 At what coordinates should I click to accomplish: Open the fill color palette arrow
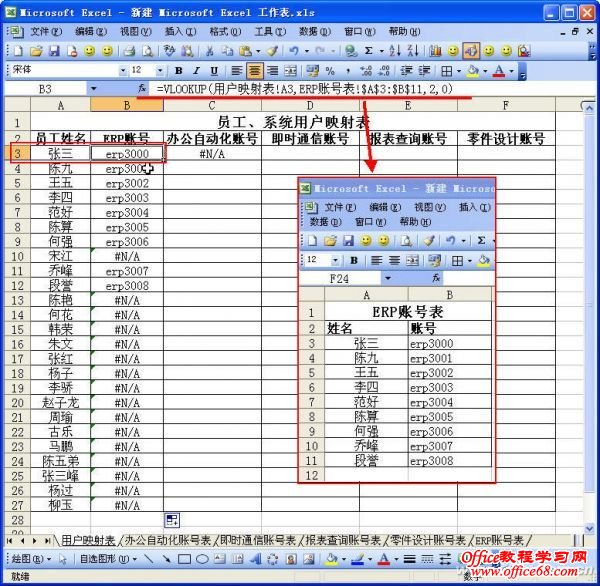point(485,71)
